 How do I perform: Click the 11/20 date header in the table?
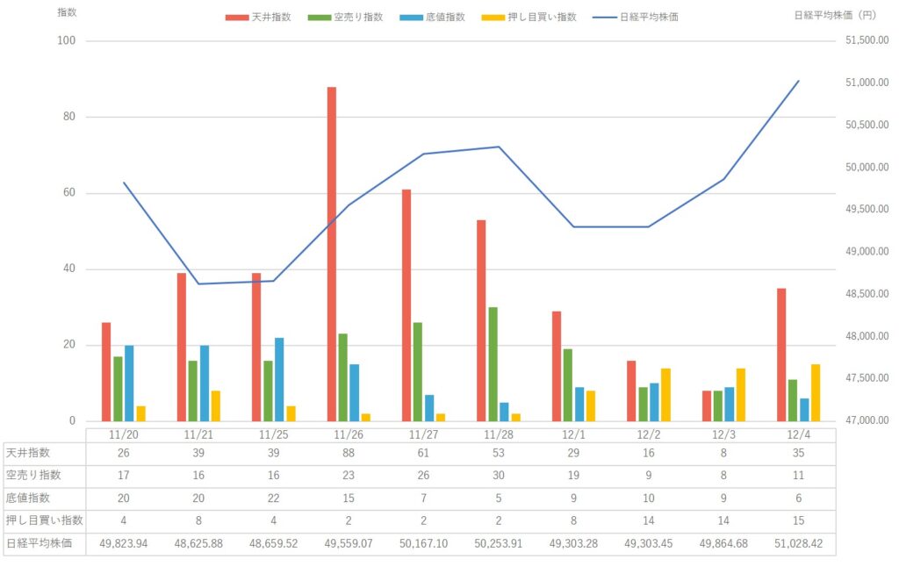click(124, 434)
